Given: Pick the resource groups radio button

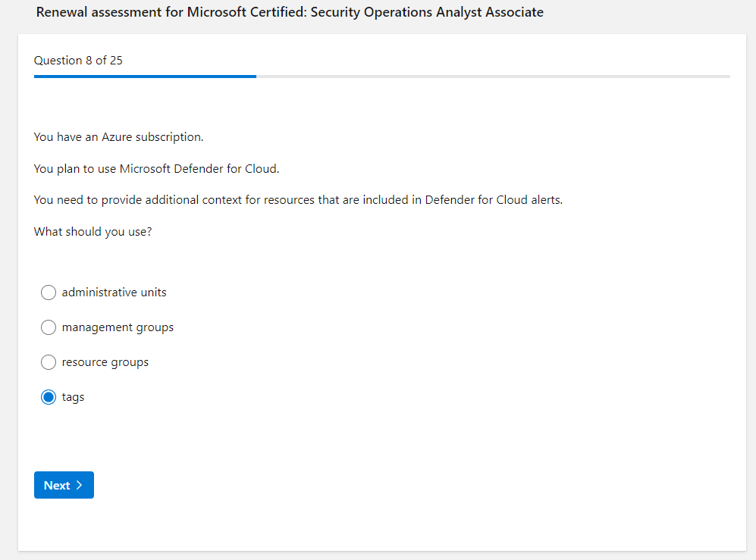Looking at the screenshot, I should [x=49, y=362].
